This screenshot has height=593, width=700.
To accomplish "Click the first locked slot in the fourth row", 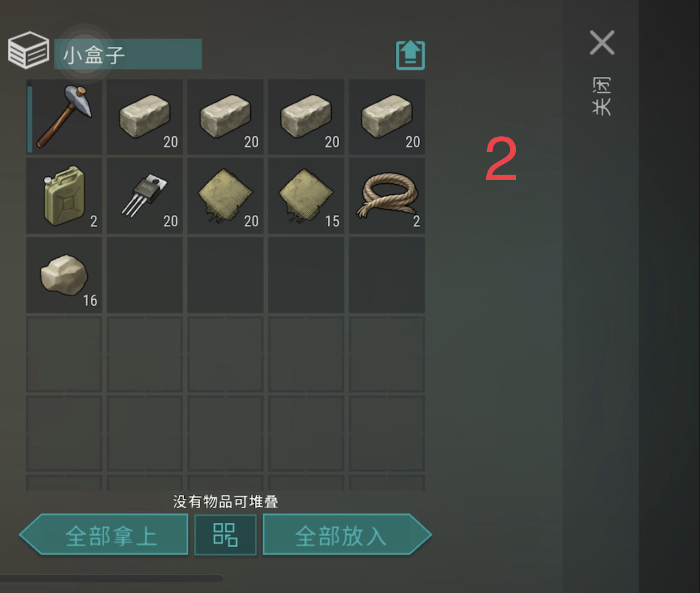I will click(64, 354).
